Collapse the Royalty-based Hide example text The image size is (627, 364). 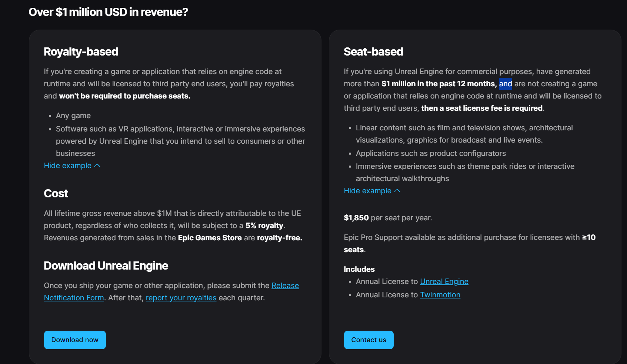tap(67, 166)
